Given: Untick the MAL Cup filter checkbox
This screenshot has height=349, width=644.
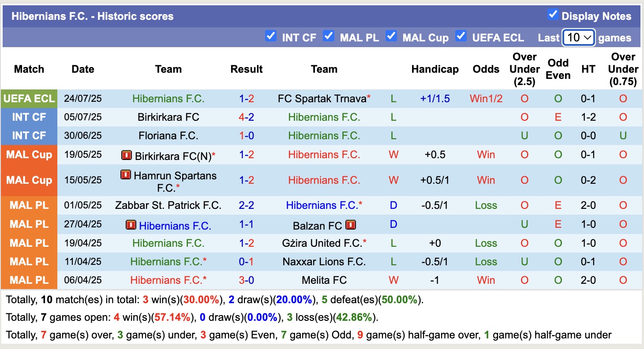Looking at the screenshot, I should click(391, 36).
